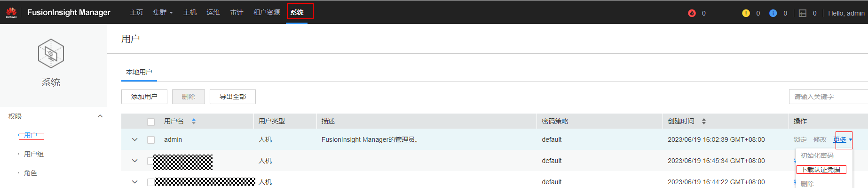Viewport: 868px width, 188px height.
Task: Open 更多 dropdown for admin
Action: click(x=843, y=139)
